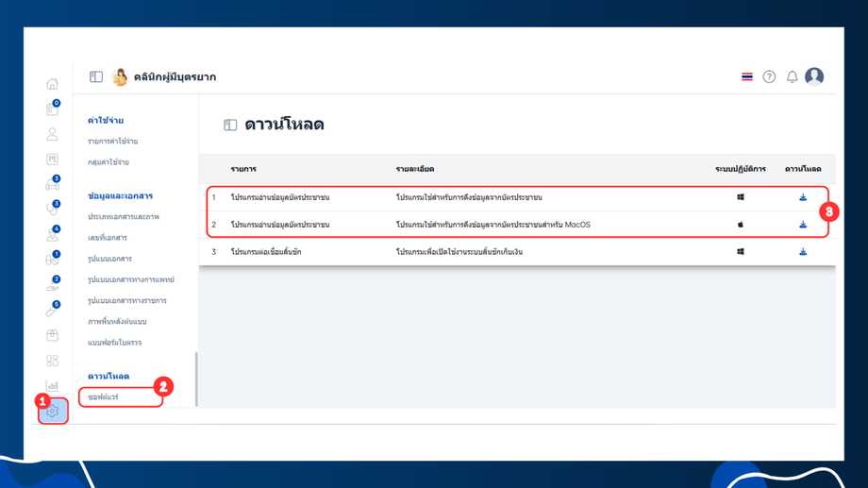
Task: Click ดาวน์โหลด column header in table
Action: click(x=803, y=169)
